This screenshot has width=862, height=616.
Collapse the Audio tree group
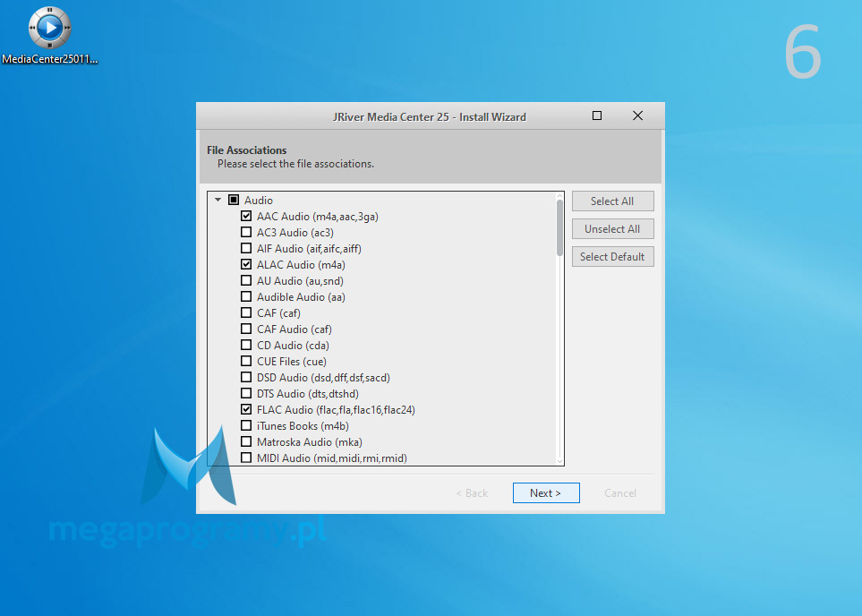pos(218,201)
